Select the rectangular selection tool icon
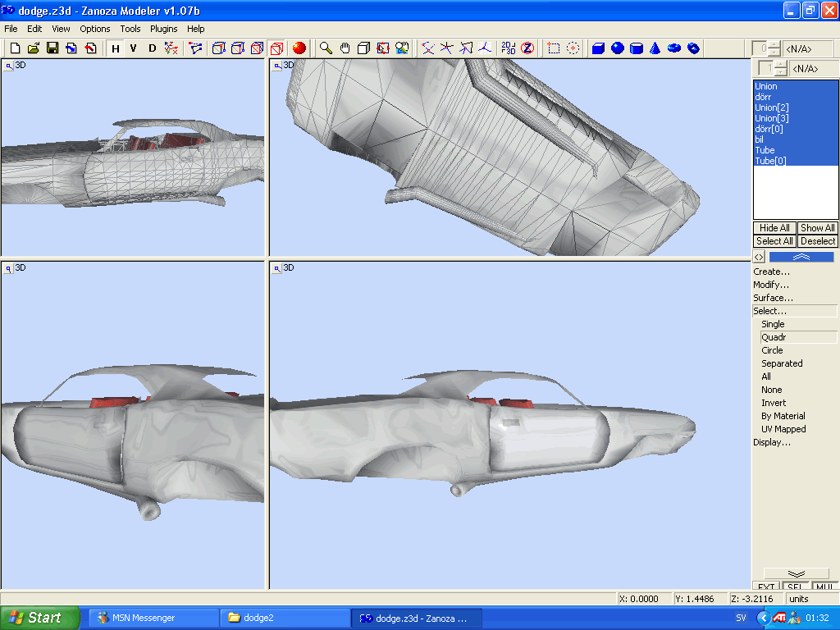This screenshot has width=840, height=630. [554, 48]
